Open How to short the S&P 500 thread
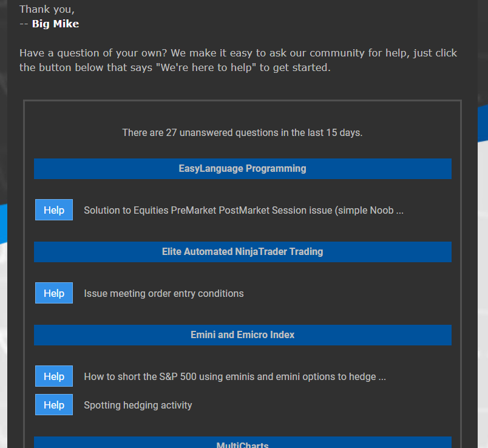This screenshot has height=448, width=488. click(x=235, y=377)
